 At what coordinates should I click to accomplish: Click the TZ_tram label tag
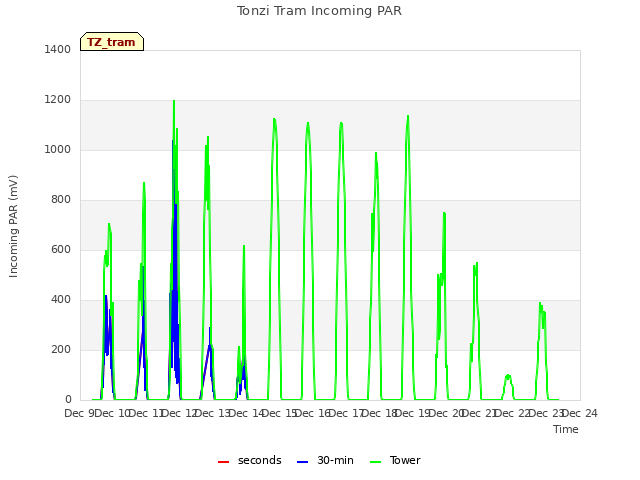112,42
